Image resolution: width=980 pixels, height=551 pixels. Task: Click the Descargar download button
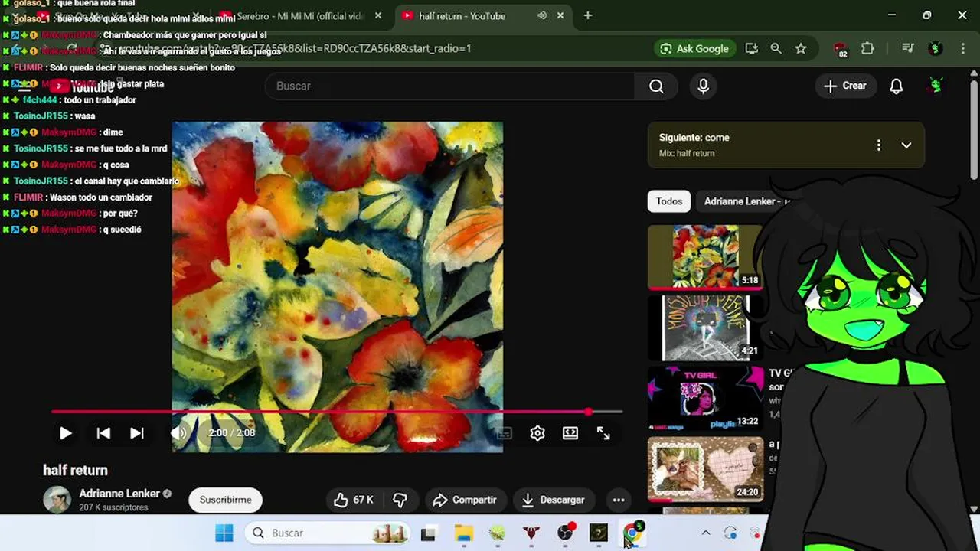pos(553,500)
